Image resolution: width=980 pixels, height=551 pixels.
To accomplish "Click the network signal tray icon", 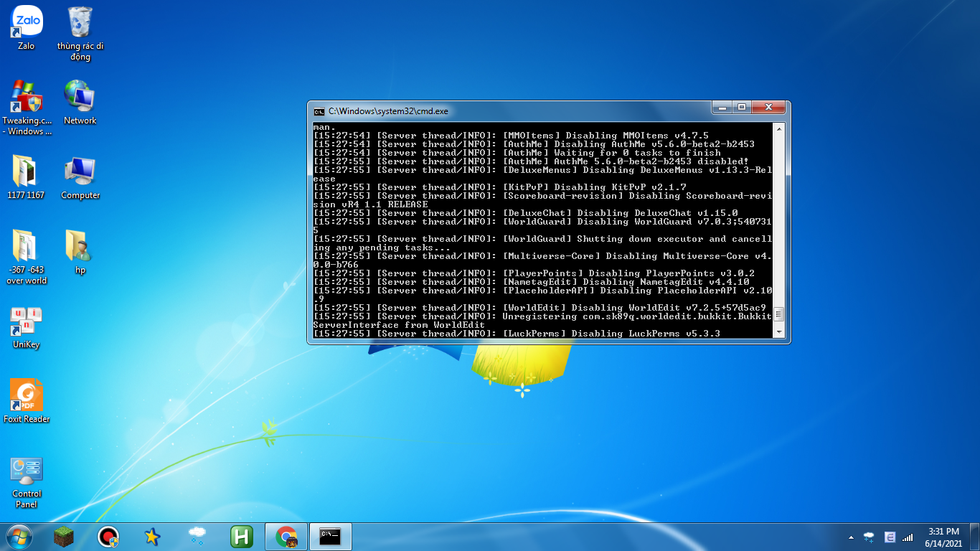I will [908, 537].
